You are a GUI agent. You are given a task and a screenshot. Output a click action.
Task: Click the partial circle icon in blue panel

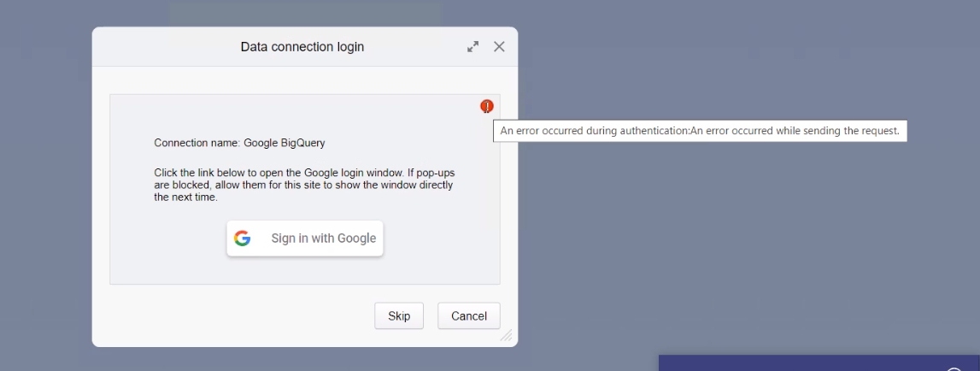point(954,368)
